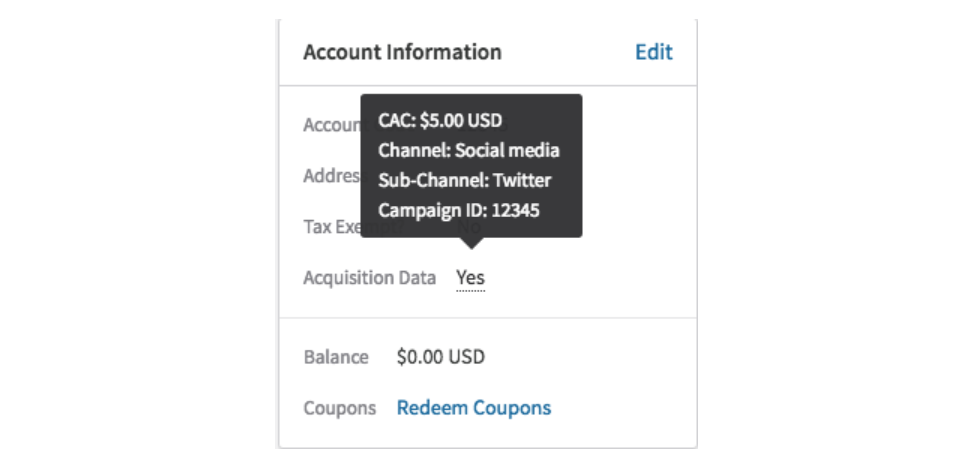969x463 pixels.
Task: Click the CAC label in the tooltip
Action: (x=396, y=122)
